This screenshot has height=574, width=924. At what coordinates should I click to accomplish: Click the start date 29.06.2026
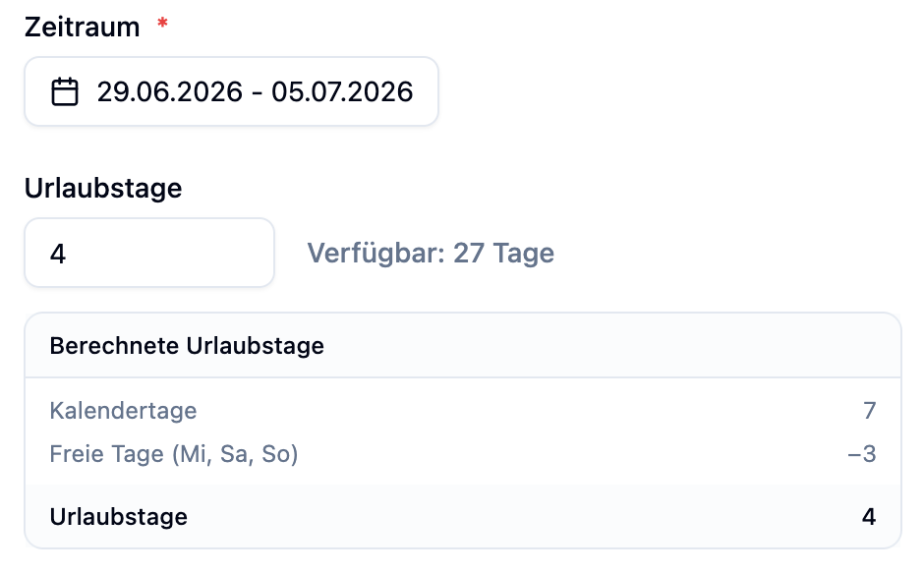pyautogui.click(x=169, y=92)
